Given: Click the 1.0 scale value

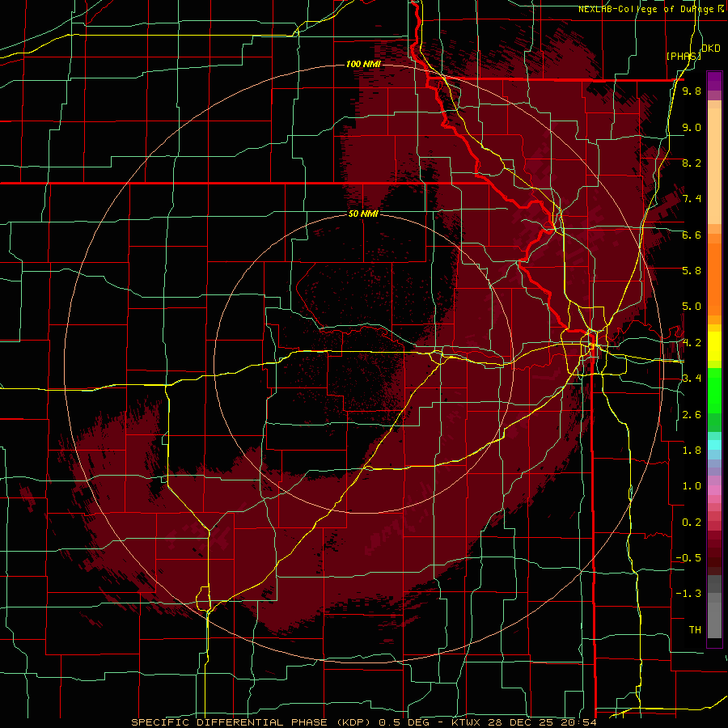Looking at the screenshot, I should tap(692, 486).
